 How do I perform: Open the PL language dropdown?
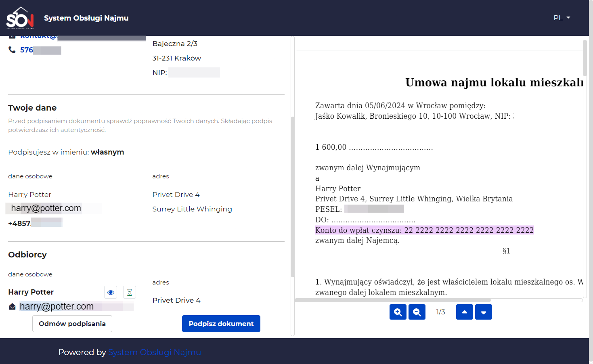(562, 18)
